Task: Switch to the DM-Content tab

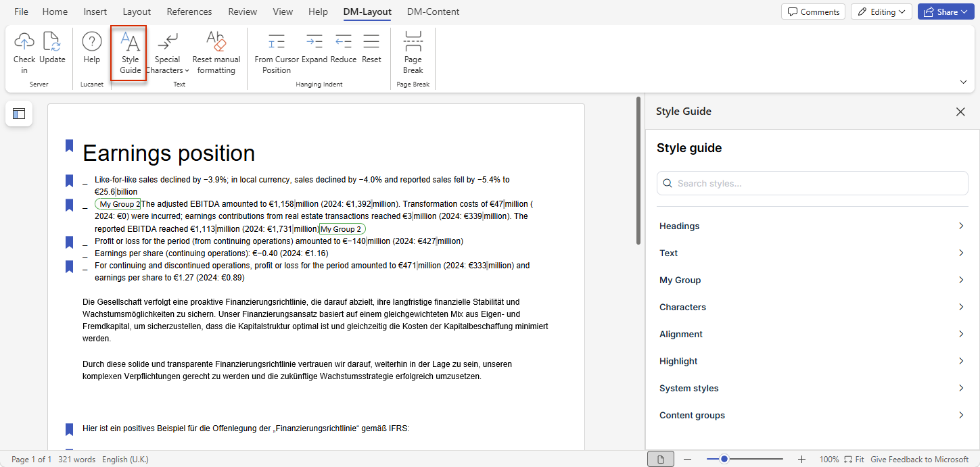Action: [433, 11]
